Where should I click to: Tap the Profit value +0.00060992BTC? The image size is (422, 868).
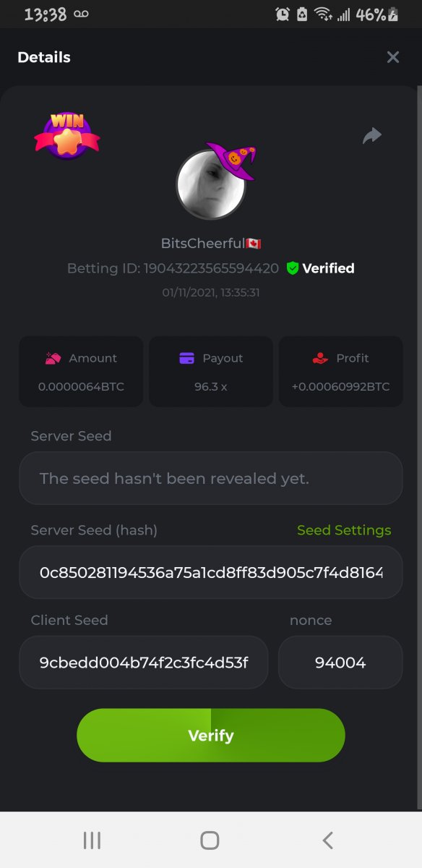340,387
